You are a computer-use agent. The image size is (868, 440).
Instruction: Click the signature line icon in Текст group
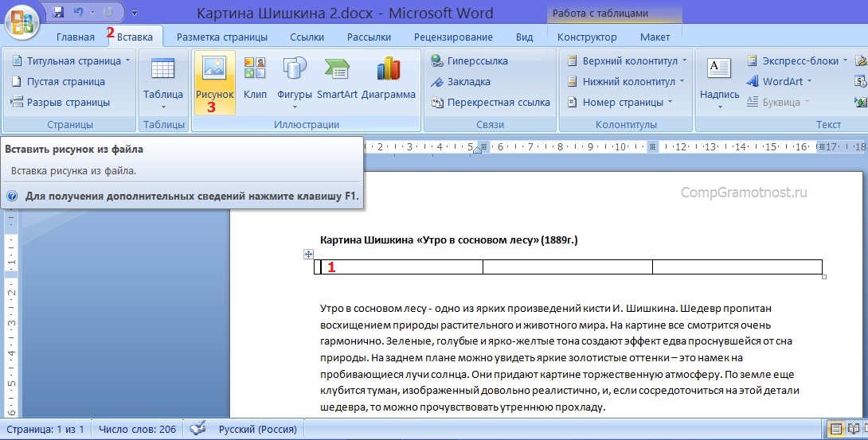[862, 60]
